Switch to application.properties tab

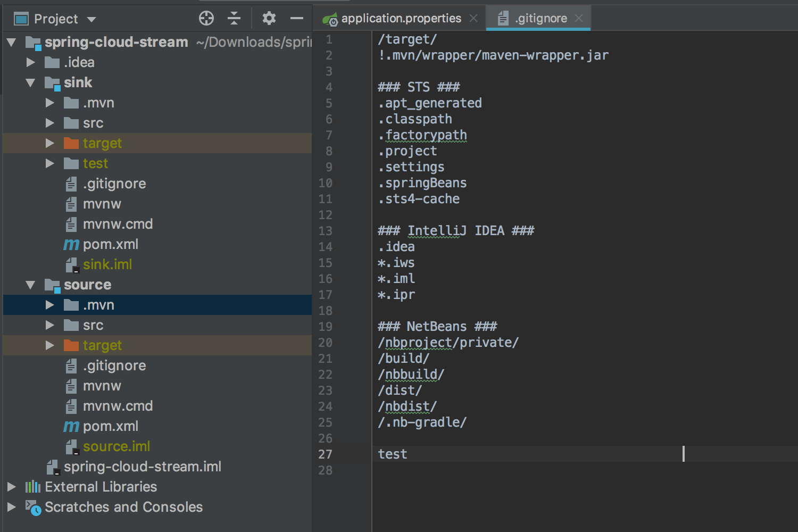click(x=401, y=19)
